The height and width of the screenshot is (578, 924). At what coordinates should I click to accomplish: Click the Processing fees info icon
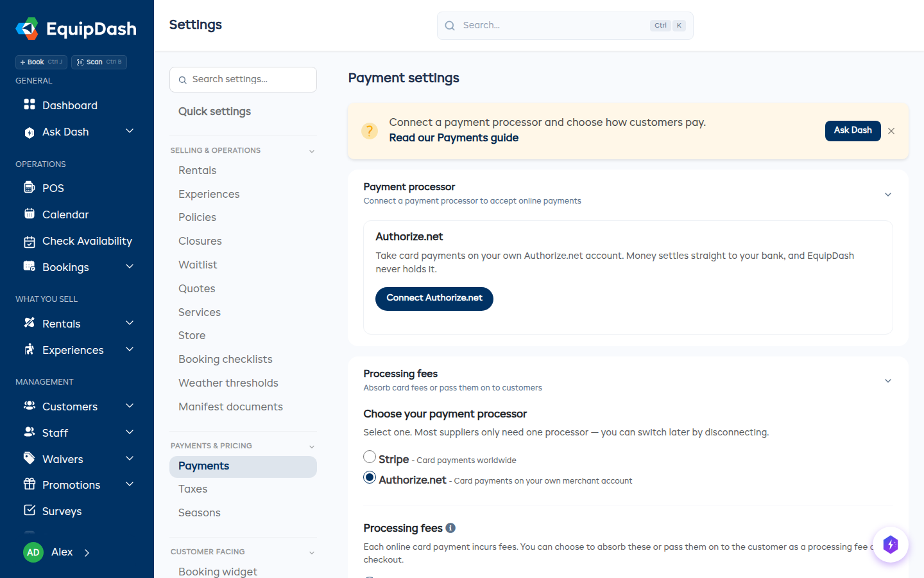(450, 528)
